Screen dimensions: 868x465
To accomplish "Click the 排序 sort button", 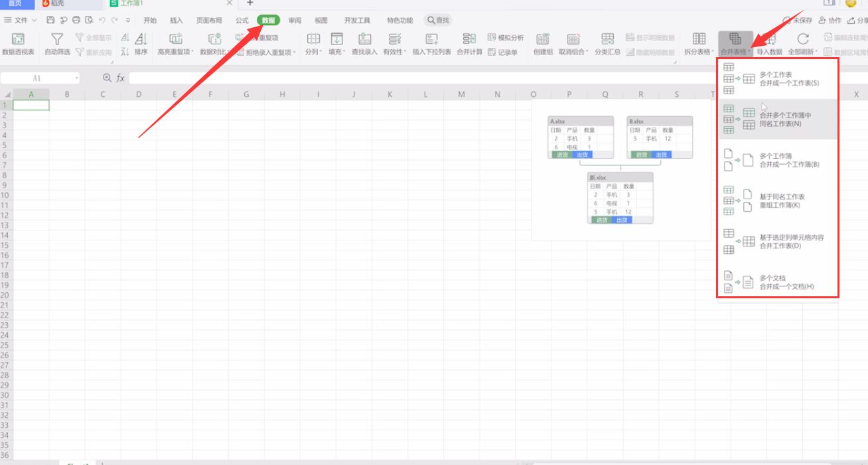I will (x=141, y=44).
